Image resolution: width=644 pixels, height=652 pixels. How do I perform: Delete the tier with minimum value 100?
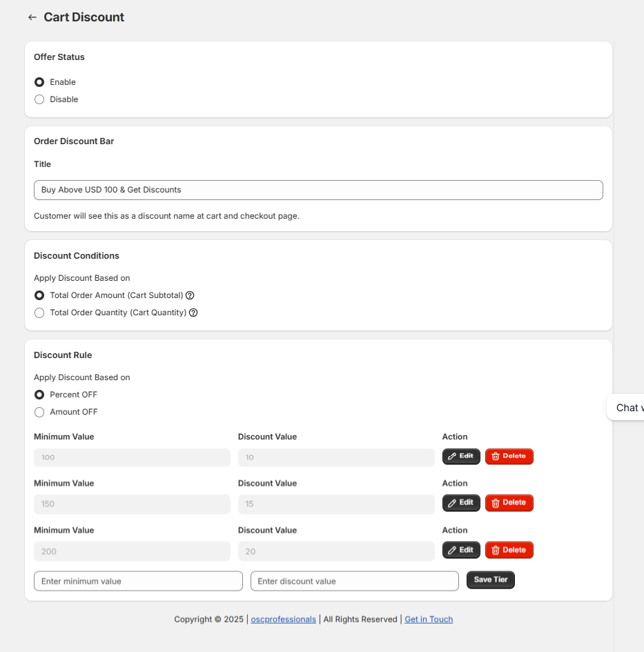pos(509,457)
